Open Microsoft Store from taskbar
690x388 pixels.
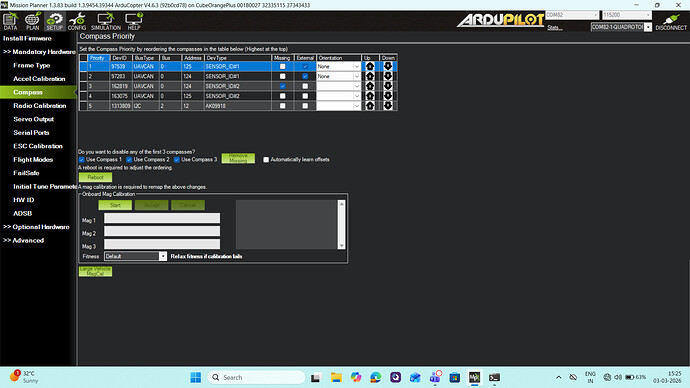455,377
